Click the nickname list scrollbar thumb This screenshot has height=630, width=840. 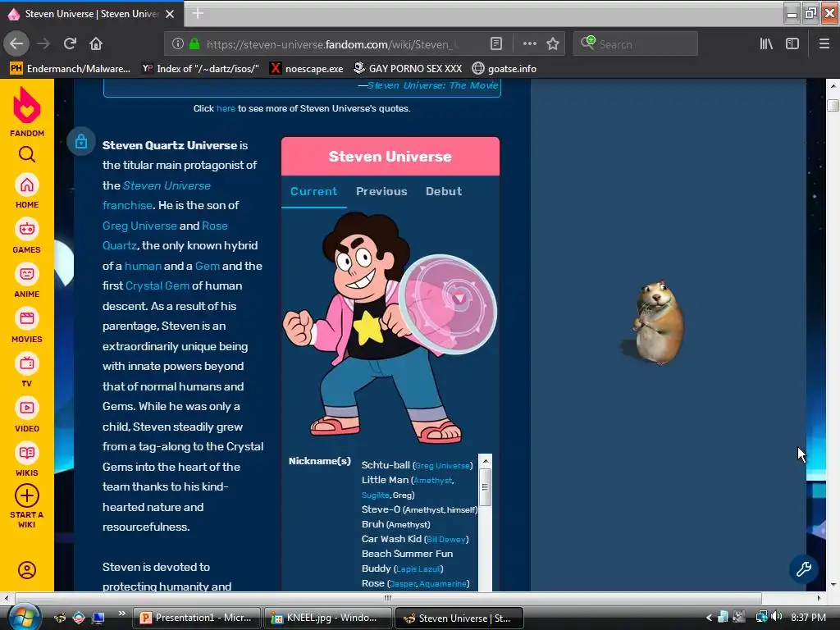coord(486,487)
